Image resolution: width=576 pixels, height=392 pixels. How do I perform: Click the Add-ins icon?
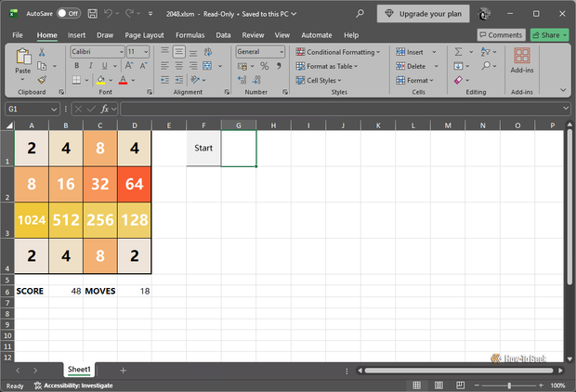521,56
